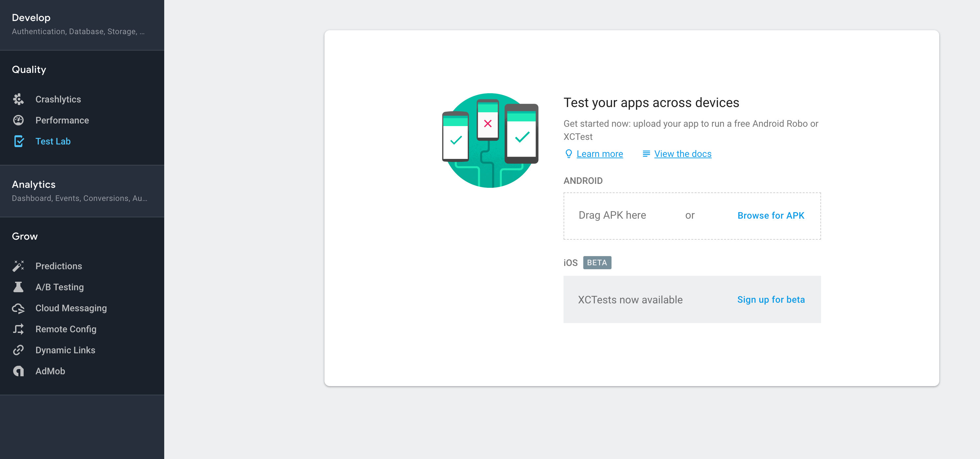980x459 pixels.
Task: Click the Performance gauge icon
Action: [18, 120]
